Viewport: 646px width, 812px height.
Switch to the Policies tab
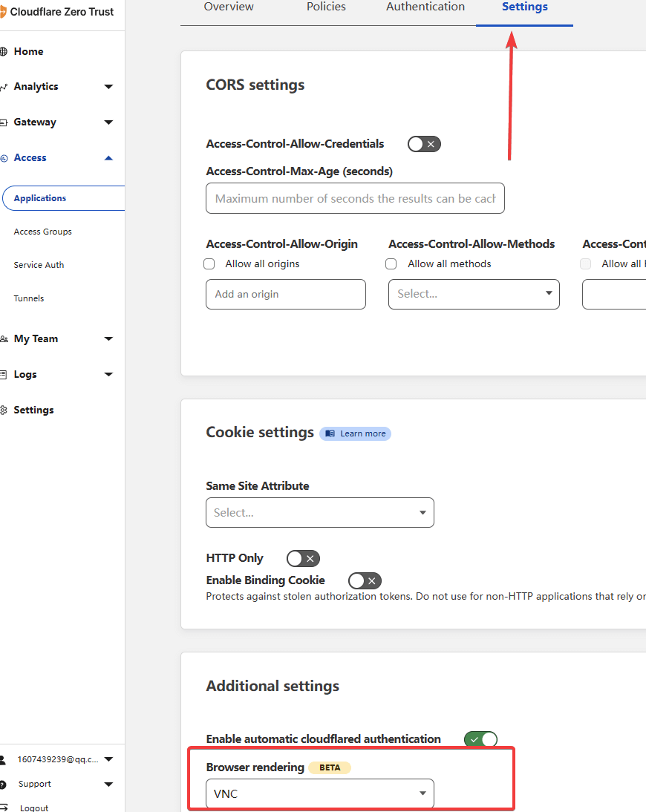click(326, 7)
